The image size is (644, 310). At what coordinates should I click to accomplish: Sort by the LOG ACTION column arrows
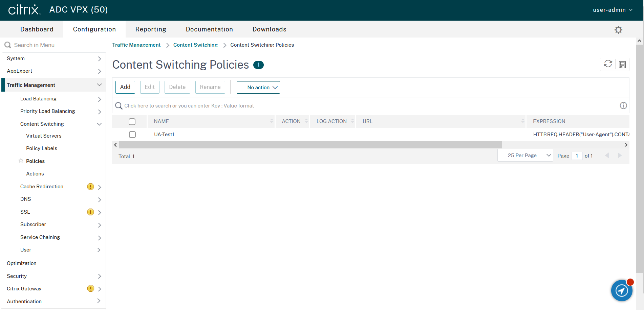point(352,121)
